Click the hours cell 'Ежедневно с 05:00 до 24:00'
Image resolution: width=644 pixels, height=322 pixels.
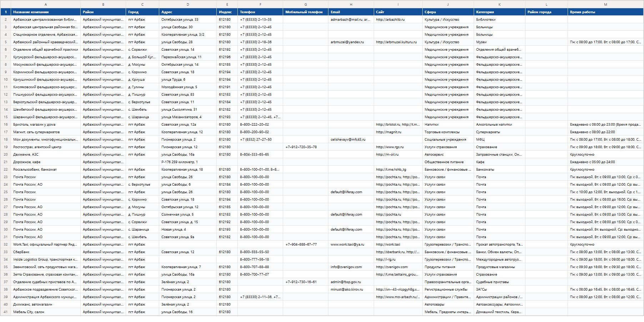(x=605, y=162)
